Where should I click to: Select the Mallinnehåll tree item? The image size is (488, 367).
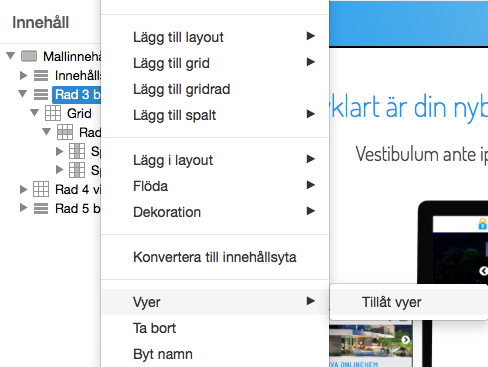[72, 57]
